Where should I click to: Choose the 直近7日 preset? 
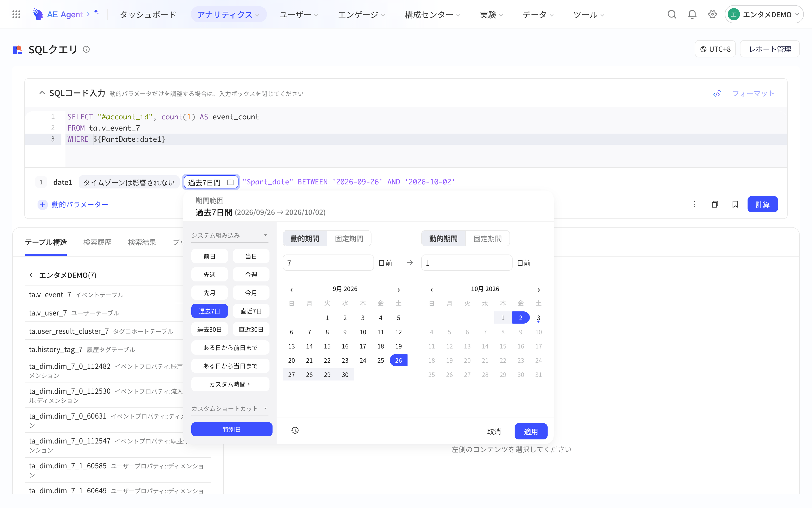point(251,311)
